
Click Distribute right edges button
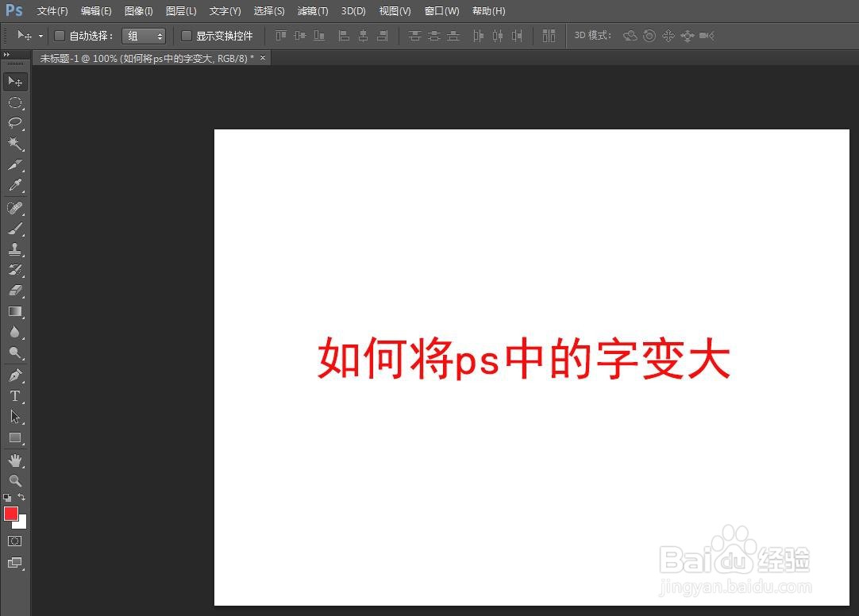(517, 37)
